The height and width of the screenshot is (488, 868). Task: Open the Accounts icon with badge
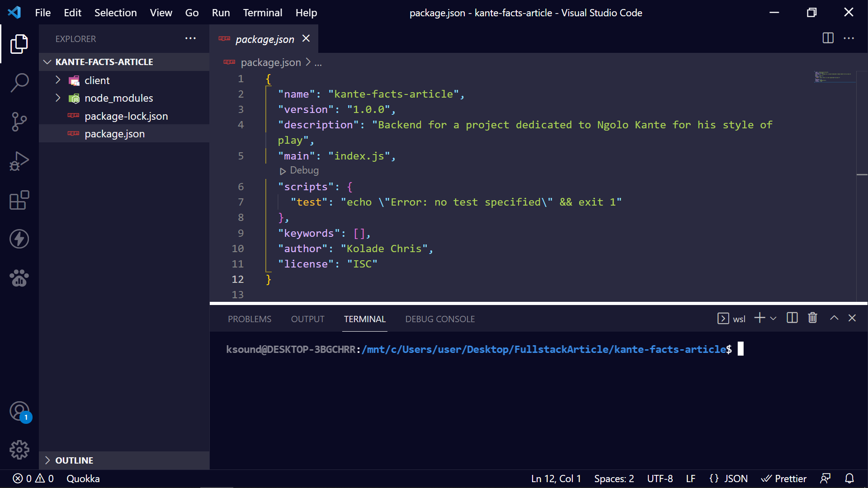tap(19, 412)
